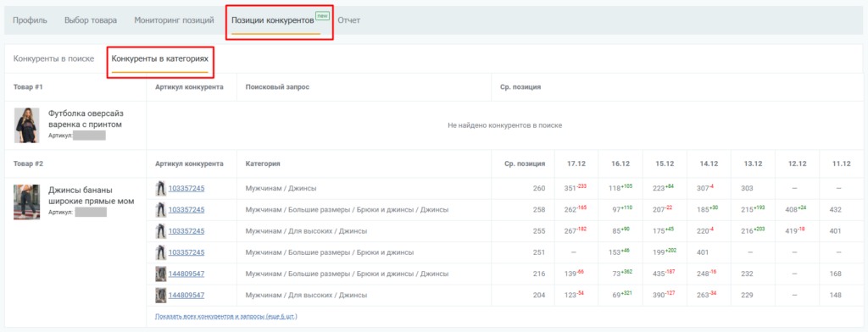Open 144809547 link with average position 216
This screenshot has height=332, width=868.
186,274
